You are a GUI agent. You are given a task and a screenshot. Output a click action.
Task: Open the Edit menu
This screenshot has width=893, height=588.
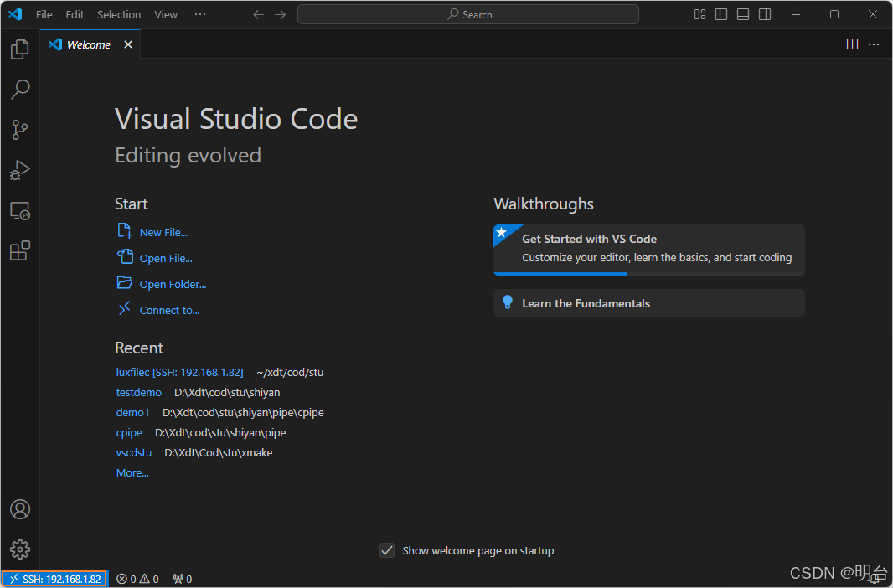tap(75, 15)
